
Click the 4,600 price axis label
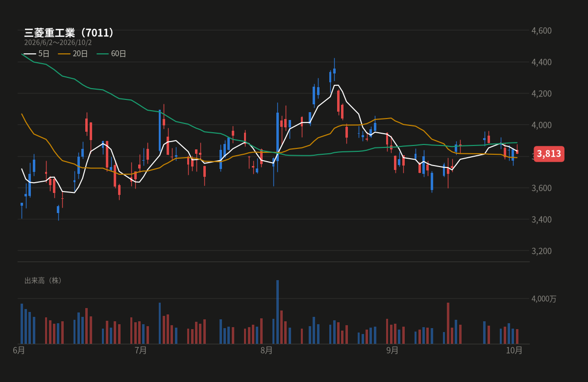click(541, 30)
